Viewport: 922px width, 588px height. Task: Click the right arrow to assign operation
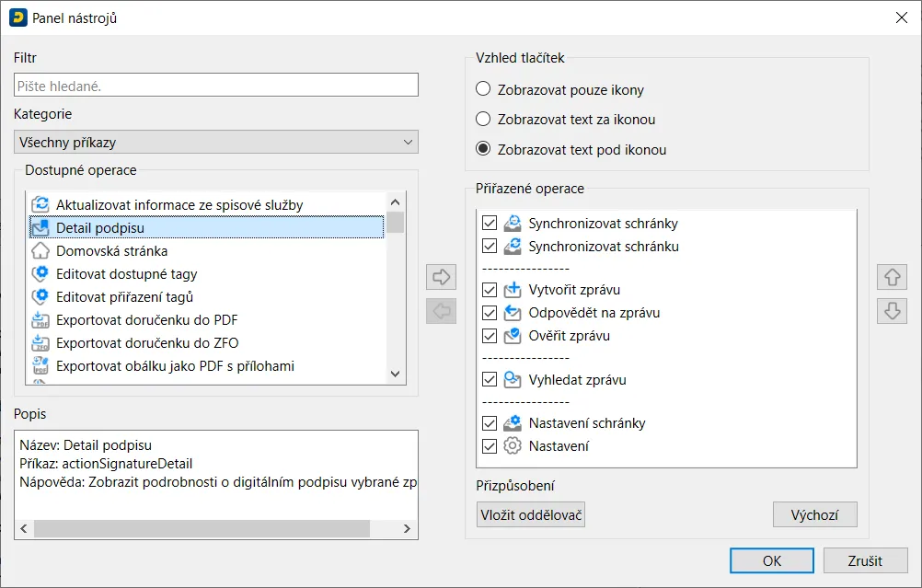pyautogui.click(x=441, y=277)
